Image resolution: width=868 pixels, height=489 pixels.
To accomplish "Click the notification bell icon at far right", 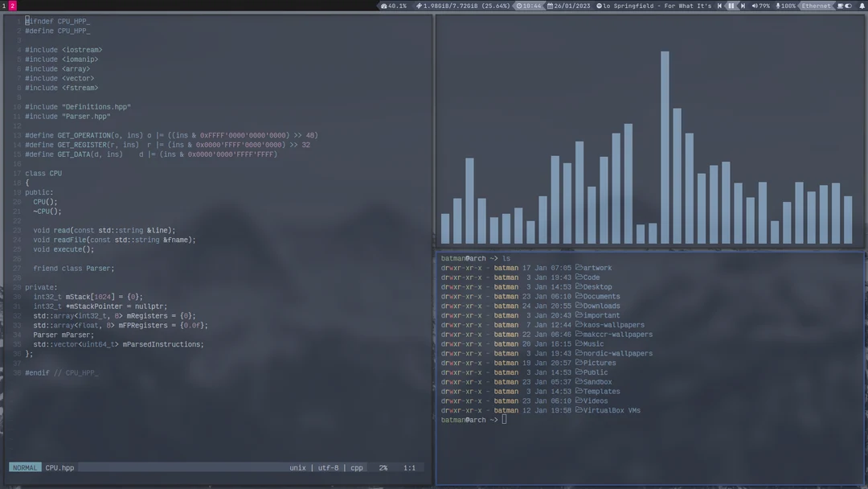I will [862, 5].
